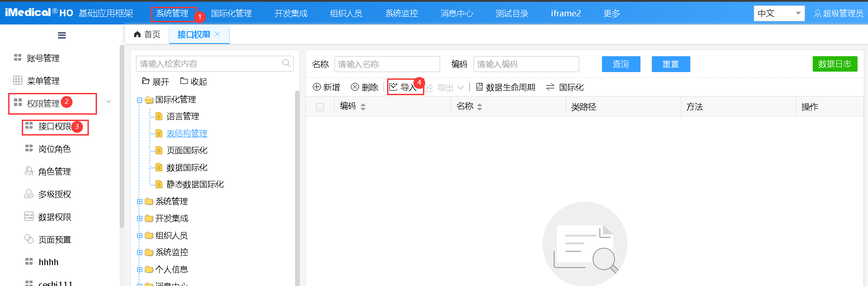Close the 接口权限 tab

[217, 34]
